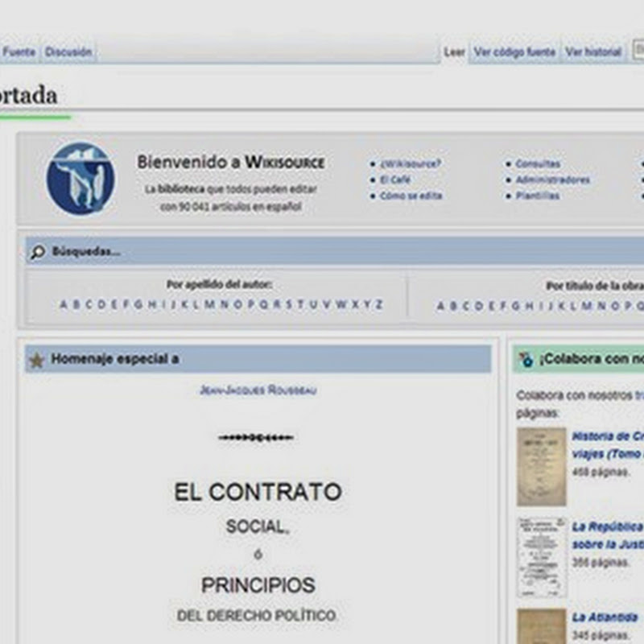The width and height of the screenshot is (644, 644).
Task: Select letter M under Por título de la obra
Action: [587, 306]
